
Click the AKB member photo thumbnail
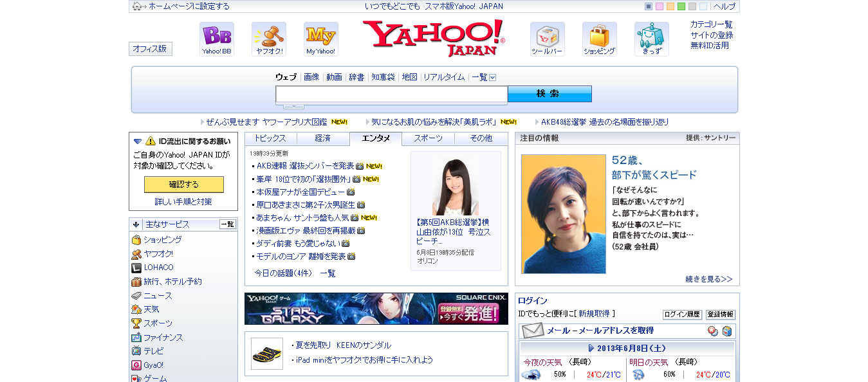point(456,186)
